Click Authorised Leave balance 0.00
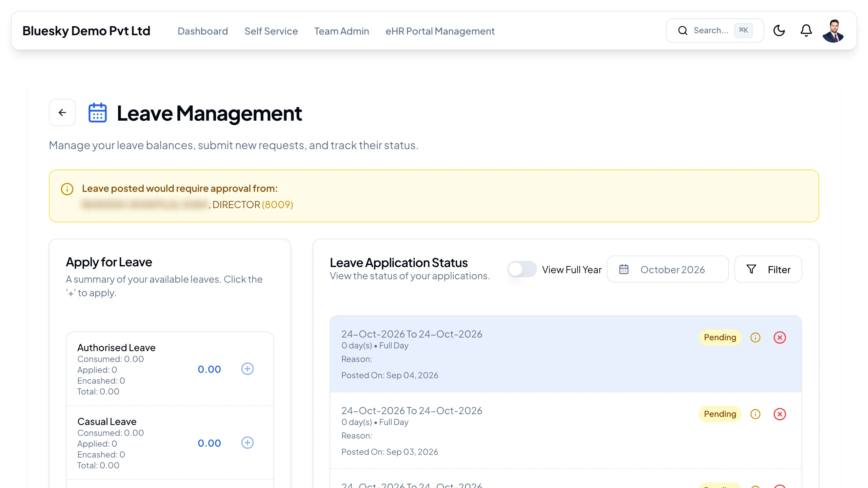Viewport: 868px width, 488px height. [x=210, y=369]
